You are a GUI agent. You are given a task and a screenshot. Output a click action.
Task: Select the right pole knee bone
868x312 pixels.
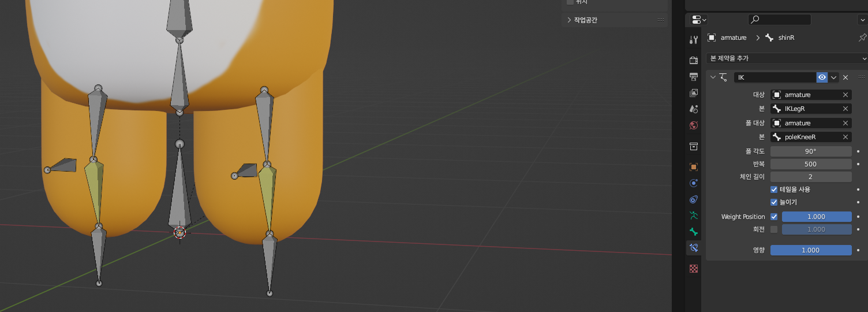pyautogui.click(x=247, y=171)
